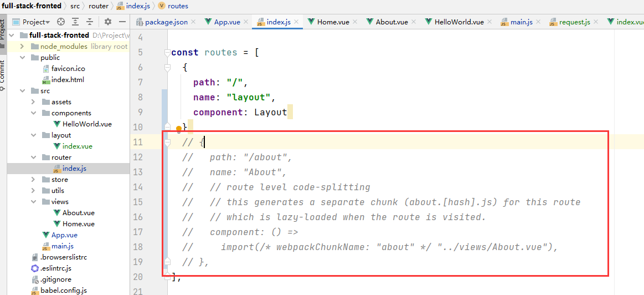Image resolution: width=644 pixels, height=295 pixels.
Task: Hide the Project panel with minus icon
Action: click(122, 22)
